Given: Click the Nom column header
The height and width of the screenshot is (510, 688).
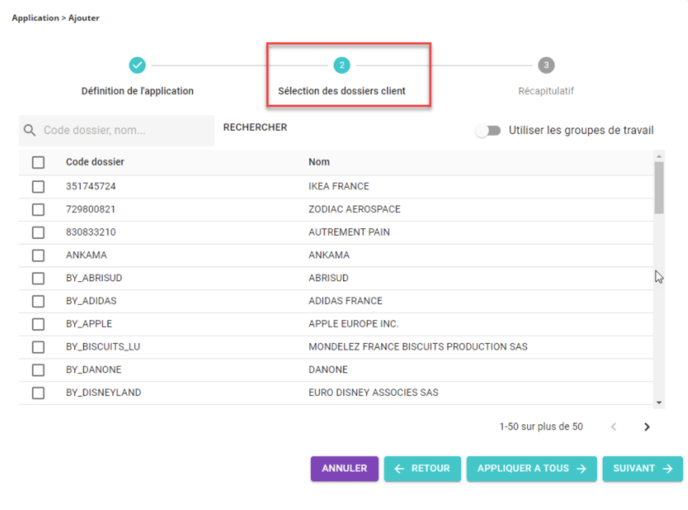Looking at the screenshot, I should click(319, 162).
